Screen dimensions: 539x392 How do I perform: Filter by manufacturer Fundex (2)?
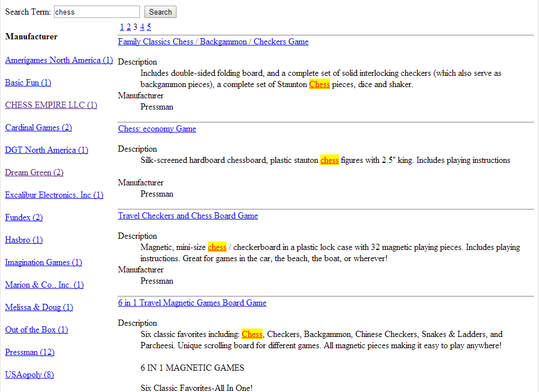24,217
